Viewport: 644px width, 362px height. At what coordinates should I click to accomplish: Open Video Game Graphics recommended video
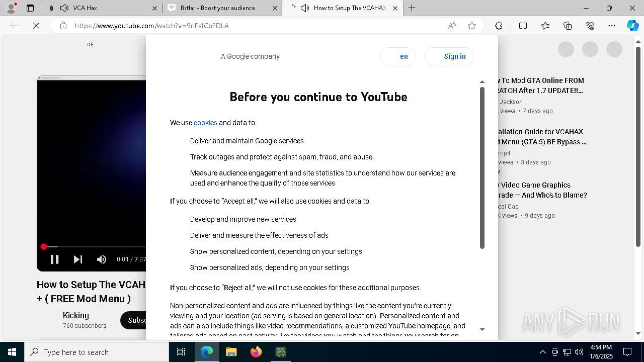coord(542,190)
